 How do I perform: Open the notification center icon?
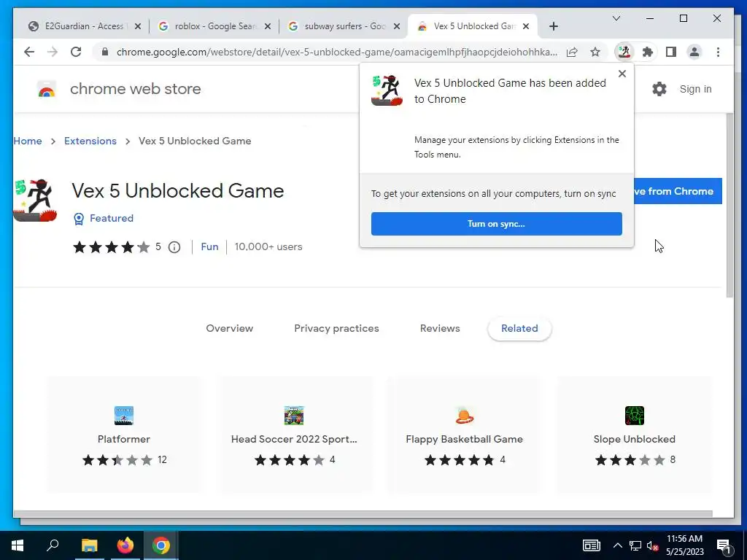point(724,545)
